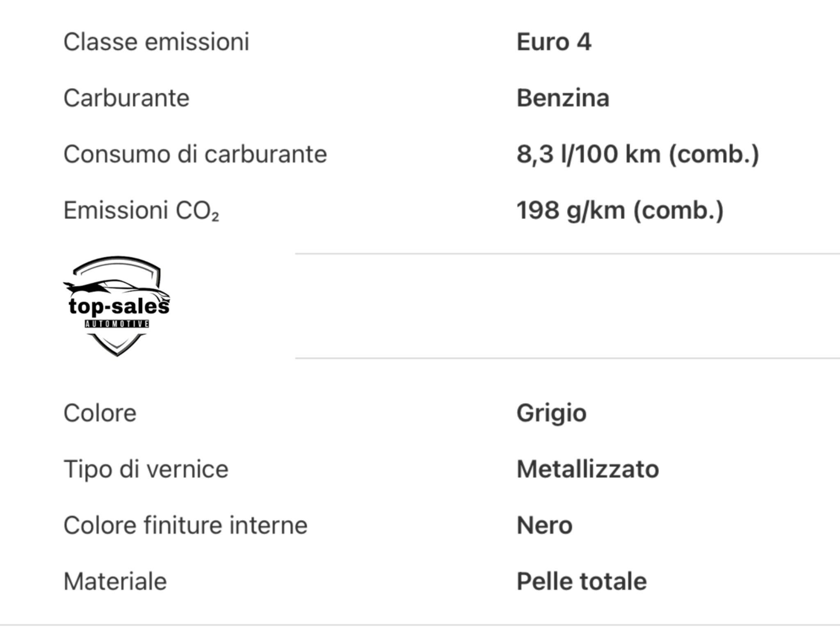Select the 'Colore' row label
840x630 pixels.
100,413
